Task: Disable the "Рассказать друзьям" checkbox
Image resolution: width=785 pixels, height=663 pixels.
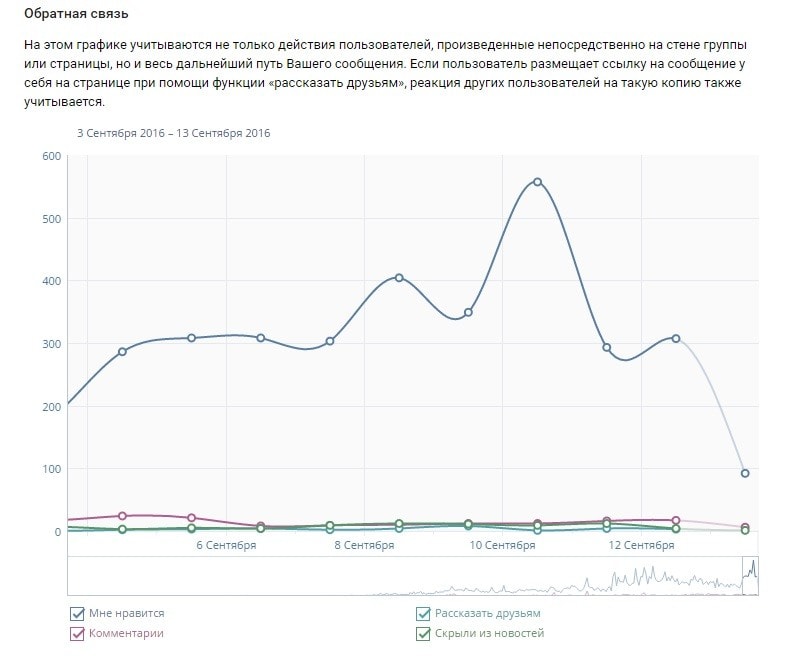Action: point(424,614)
